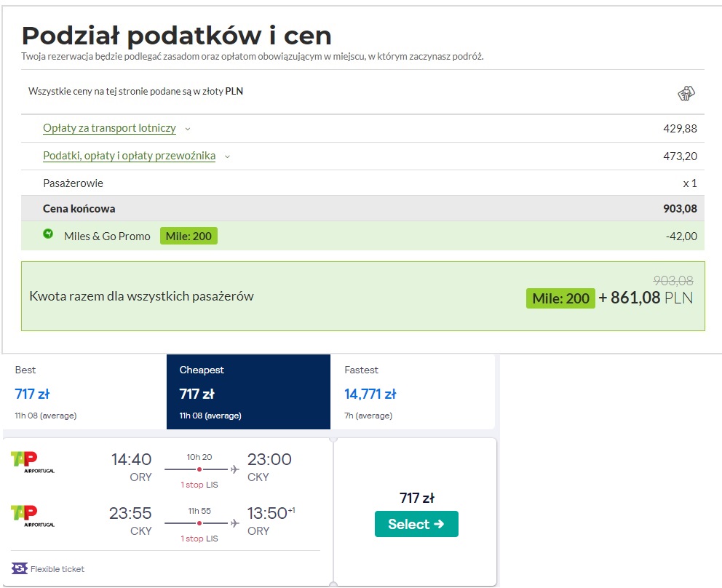This screenshot has height=588, width=722.
Task: Click the 429,88 air transport amount
Action: click(x=680, y=129)
